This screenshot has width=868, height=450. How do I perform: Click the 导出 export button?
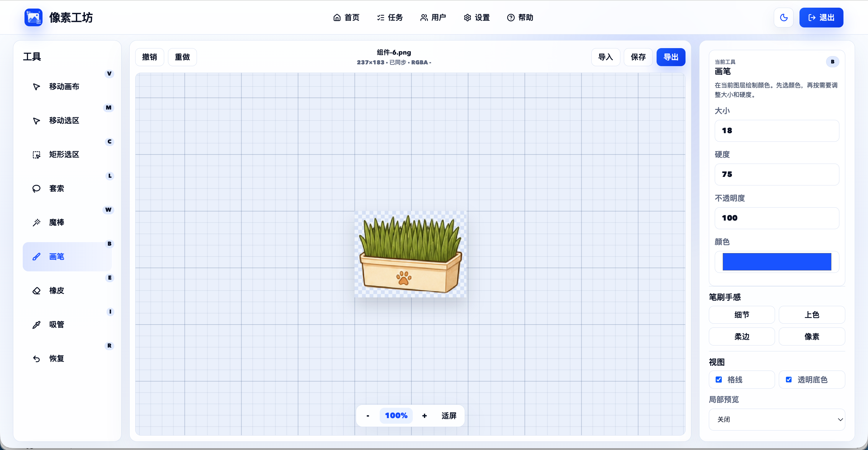click(x=671, y=57)
